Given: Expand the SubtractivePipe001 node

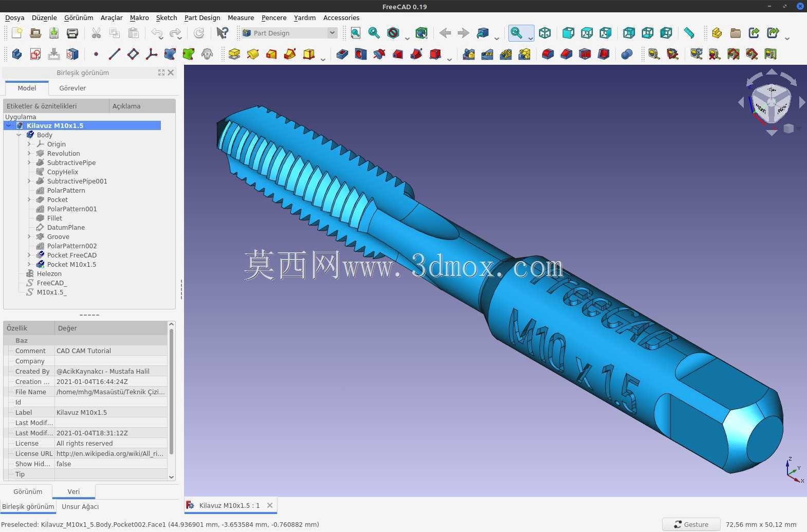Looking at the screenshot, I should point(29,181).
